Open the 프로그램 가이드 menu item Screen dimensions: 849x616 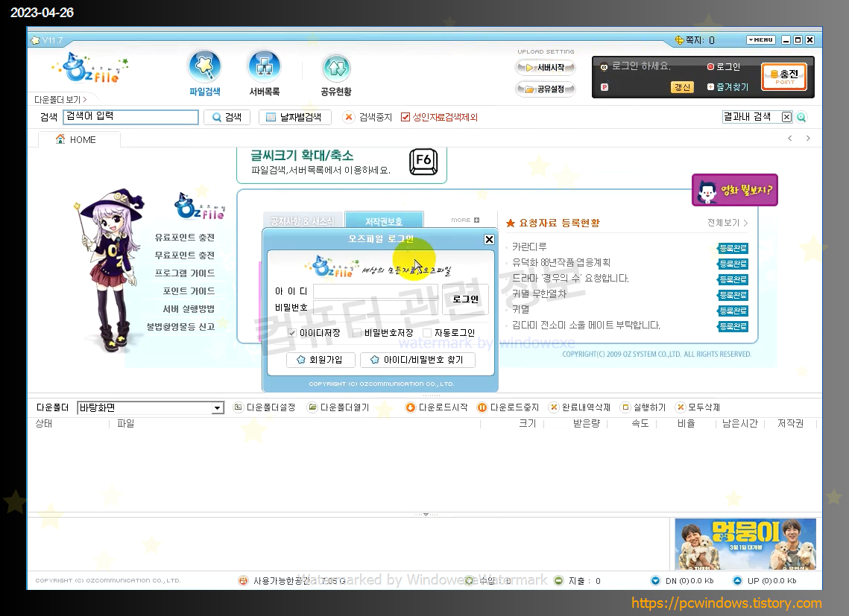pos(185,273)
